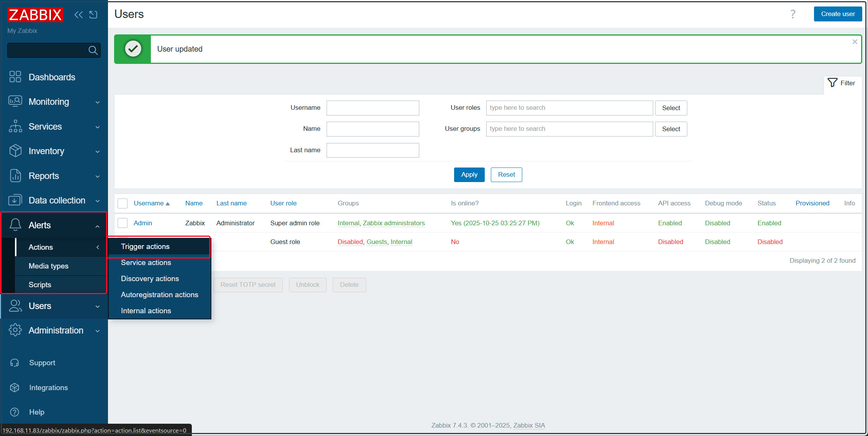Image resolution: width=868 pixels, height=436 pixels.
Task: Click the Help question mark in the top bar
Action: [793, 14]
